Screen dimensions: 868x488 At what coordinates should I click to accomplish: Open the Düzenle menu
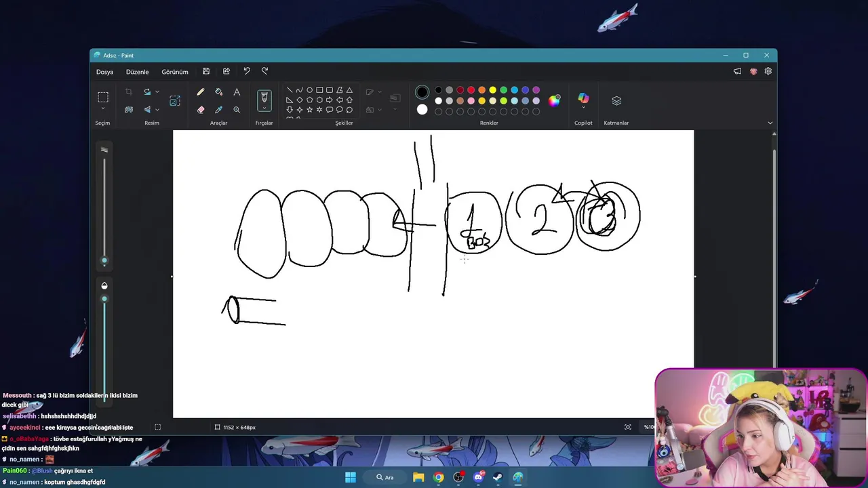[137, 72]
